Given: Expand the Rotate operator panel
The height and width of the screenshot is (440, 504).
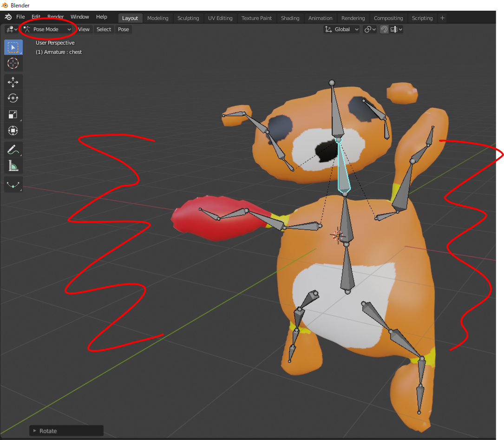Looking at the screenshot, I should [66, 431].
